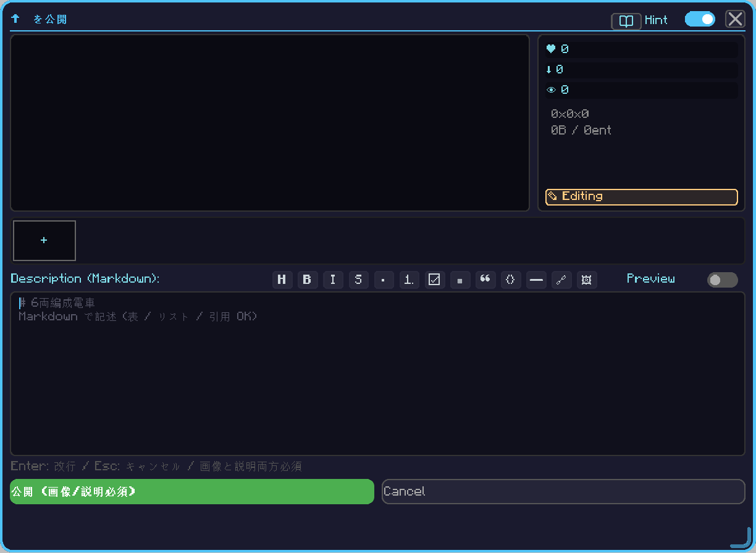The width and height of the screenshot is (756, 553).
Task: Click the Preview label
Action: tap(651, 279)
